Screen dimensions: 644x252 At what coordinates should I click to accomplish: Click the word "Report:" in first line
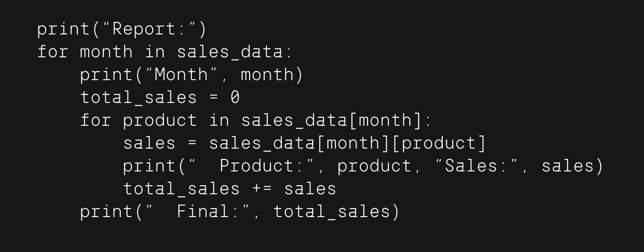point(148,29)
